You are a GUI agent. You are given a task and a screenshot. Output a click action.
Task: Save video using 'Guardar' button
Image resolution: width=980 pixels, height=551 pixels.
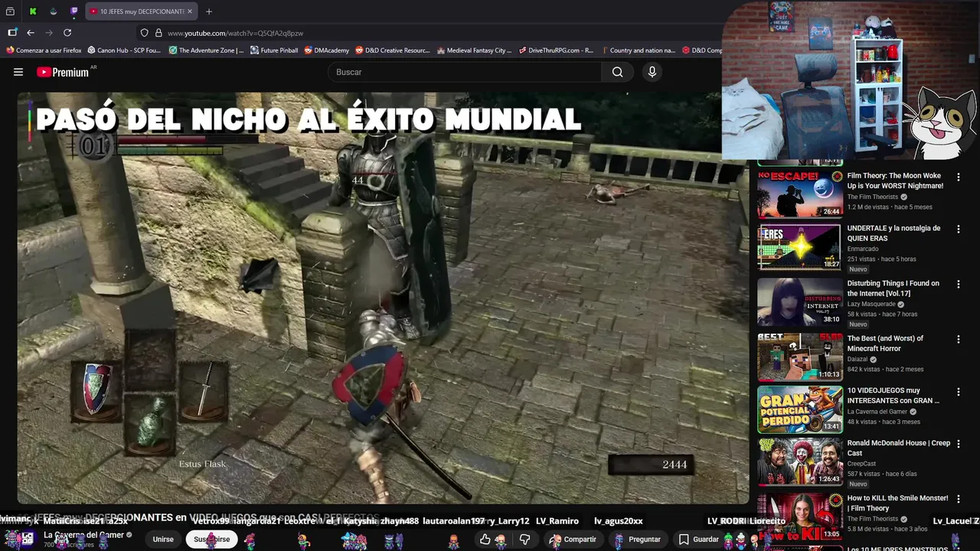pos(697,540)
